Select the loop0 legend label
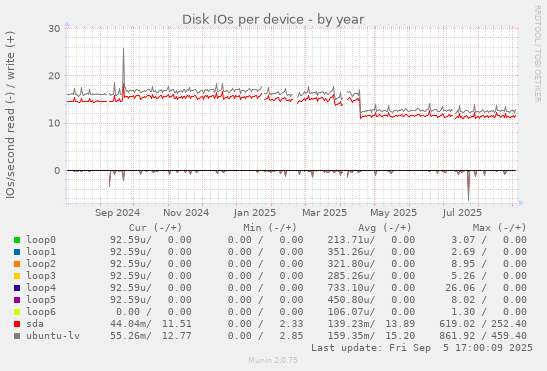Image resolution: width=547 pixels, height=371 pixels. pyautogui.click(x=41, y=240)
